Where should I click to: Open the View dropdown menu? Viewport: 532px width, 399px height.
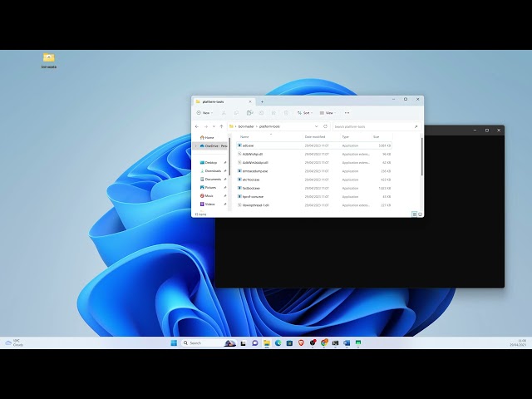[328, 113]
